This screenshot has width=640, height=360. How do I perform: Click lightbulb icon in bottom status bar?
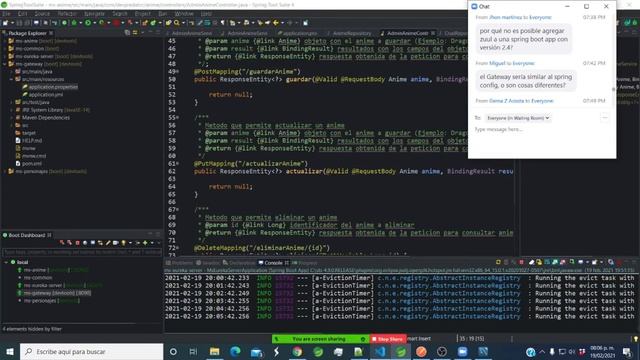(636, 339)
